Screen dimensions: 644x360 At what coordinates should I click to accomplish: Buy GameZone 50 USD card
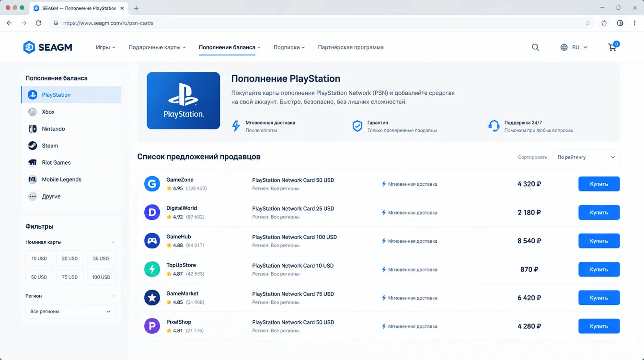[x=599, y=184]
